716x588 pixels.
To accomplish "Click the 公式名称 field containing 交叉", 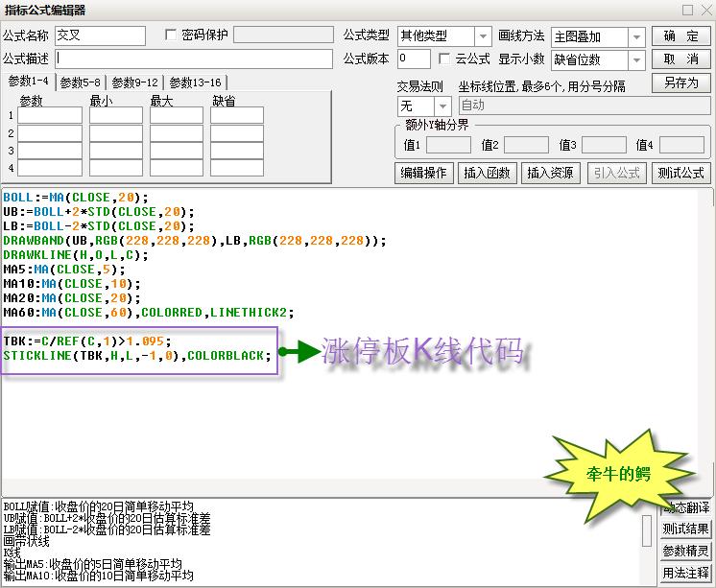I will (x=100, y=36).
